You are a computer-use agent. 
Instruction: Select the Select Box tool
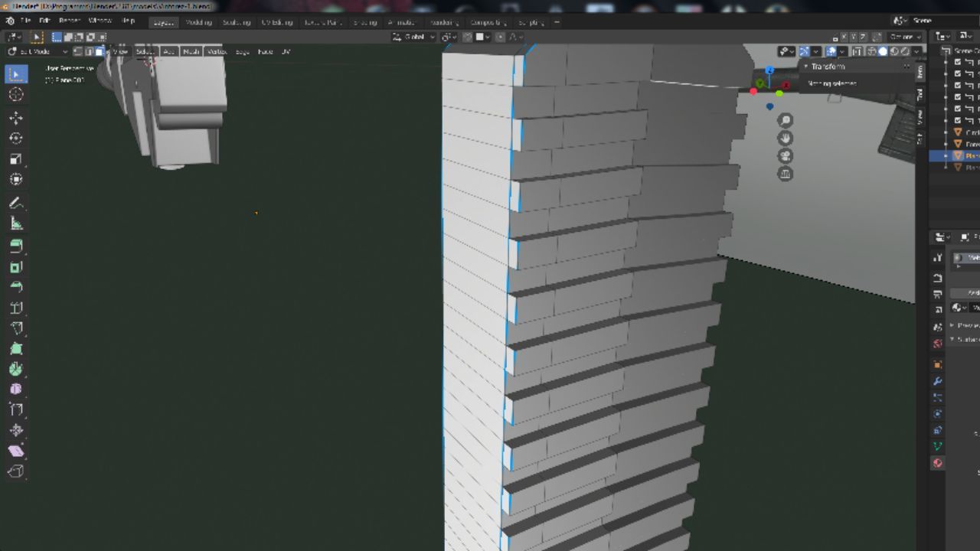tap(16, 74)
